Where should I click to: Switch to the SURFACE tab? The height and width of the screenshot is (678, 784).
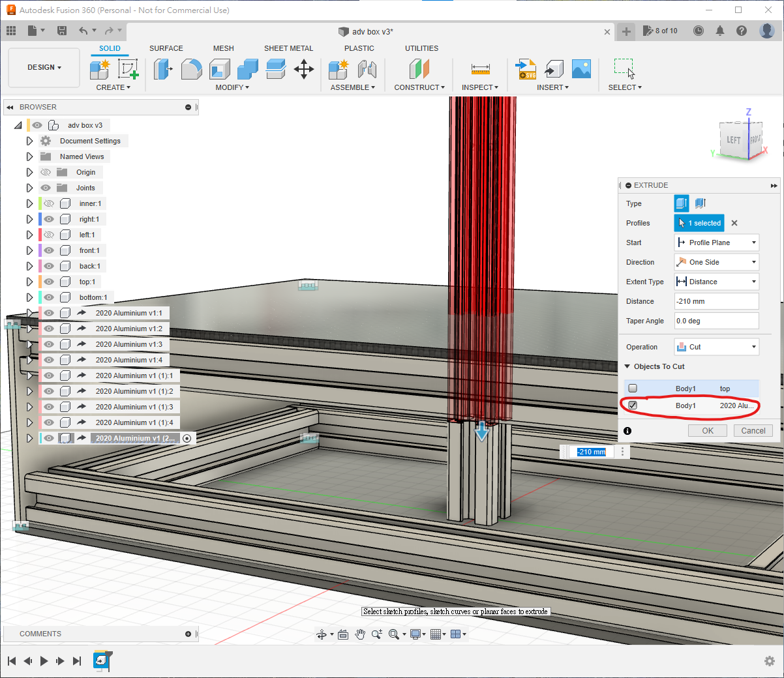tap(166, 48)
